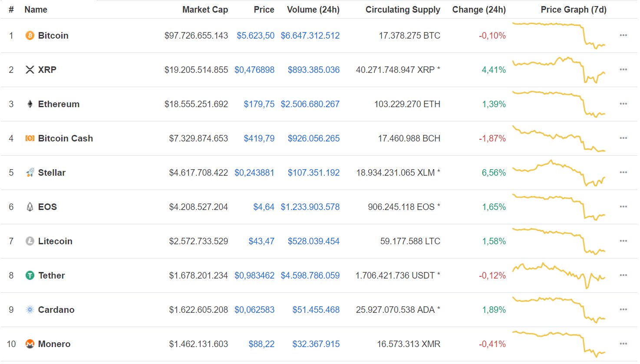Viewport: 640px width, 364px height.
Task: Select Ethereum supply 103.229.270 ETH
Action: point(407,104)
